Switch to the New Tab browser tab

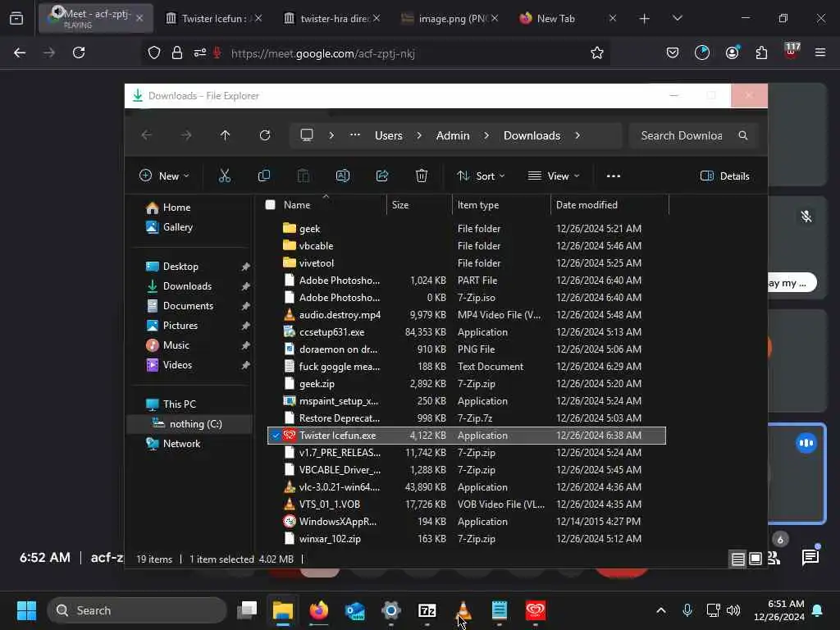click(568, 19)
